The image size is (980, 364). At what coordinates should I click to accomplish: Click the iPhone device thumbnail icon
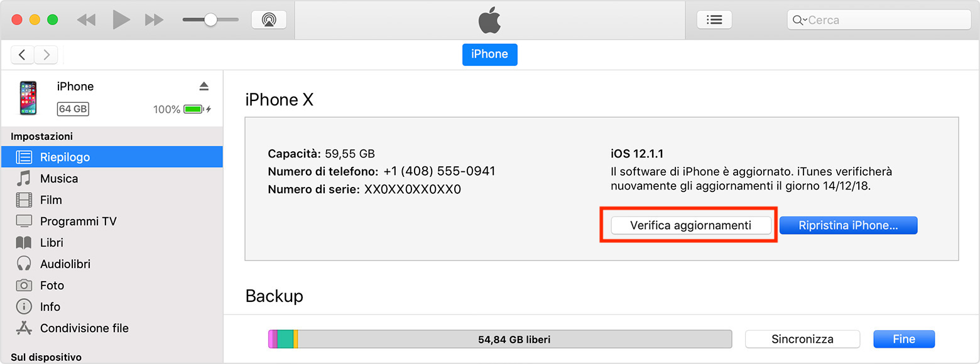(28, 98)
